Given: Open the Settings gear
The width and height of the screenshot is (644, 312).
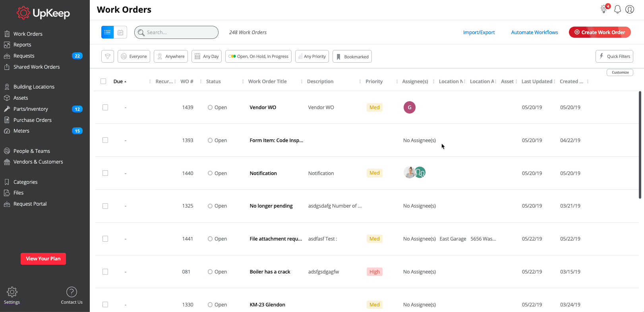Looking at the screenshot, I should (12, 292).
